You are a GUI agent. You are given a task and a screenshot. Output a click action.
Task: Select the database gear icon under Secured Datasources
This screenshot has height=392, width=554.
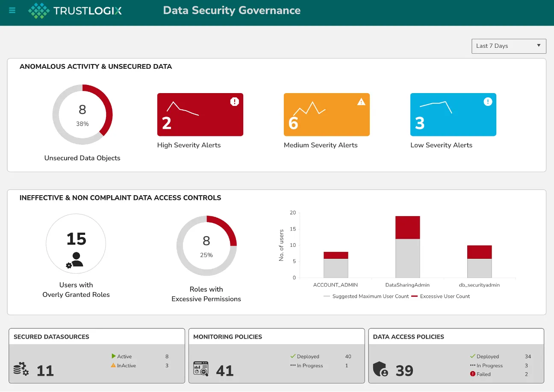21,370
